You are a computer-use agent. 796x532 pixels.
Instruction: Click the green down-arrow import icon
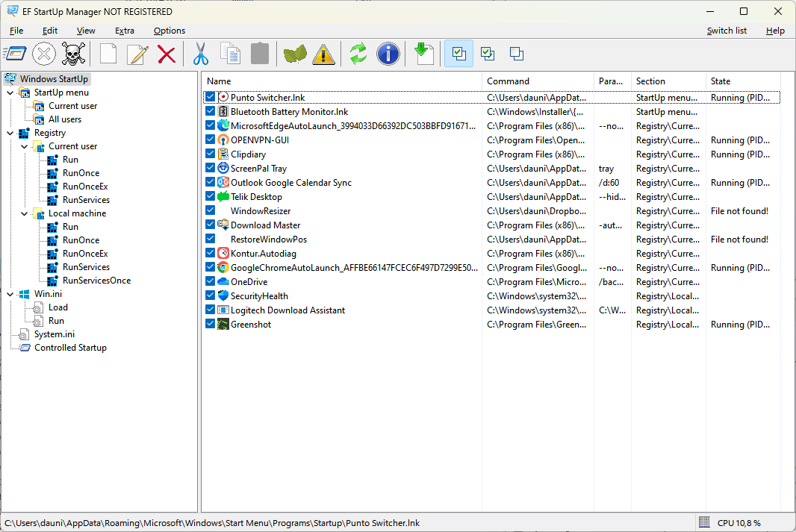coord(424,54)
